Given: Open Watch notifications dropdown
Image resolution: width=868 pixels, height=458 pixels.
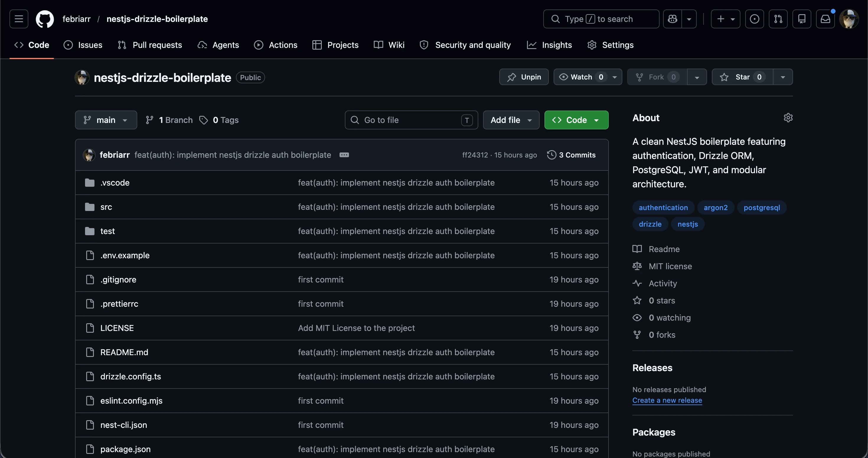Looking at the screenshot, I should point(588,77).
